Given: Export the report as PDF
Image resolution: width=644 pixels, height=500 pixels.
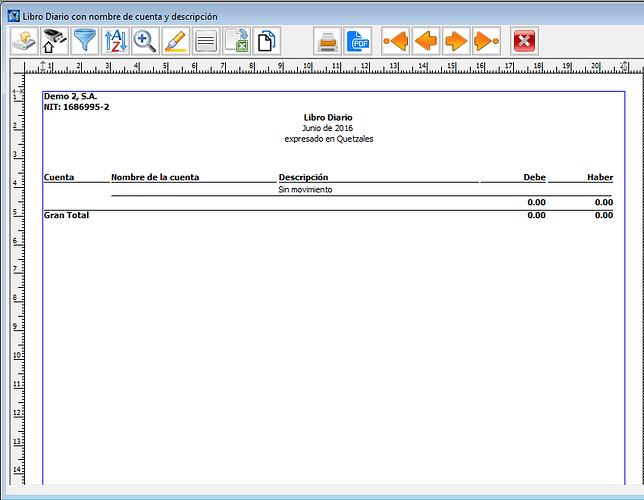Looking at the screenshot, I should coord(358,41).
